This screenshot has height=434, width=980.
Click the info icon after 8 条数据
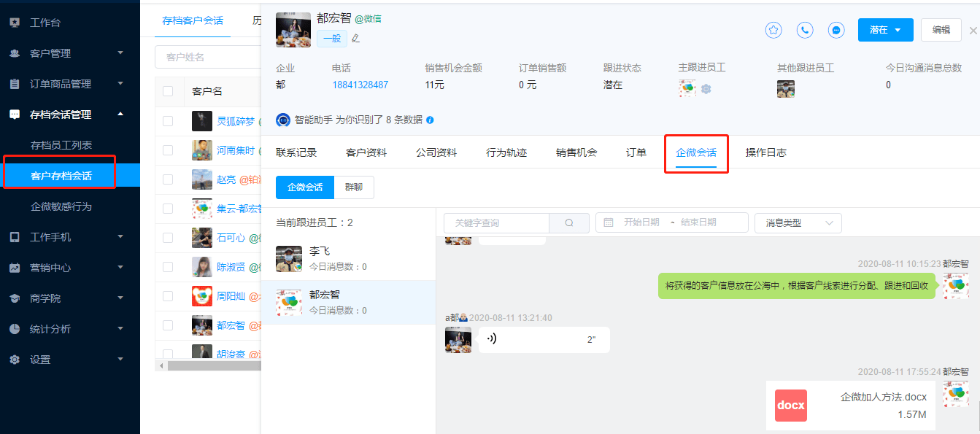[430, 120]
